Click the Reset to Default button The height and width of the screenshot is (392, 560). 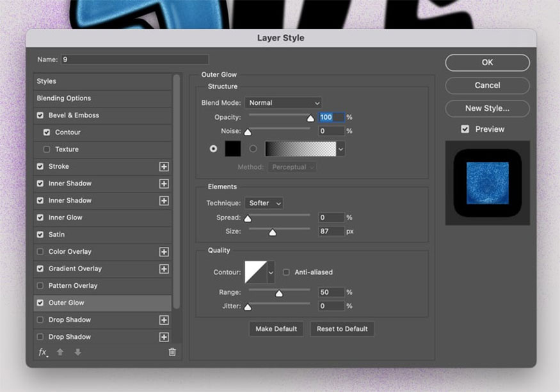pyautogui.click(x=342, y=329)
